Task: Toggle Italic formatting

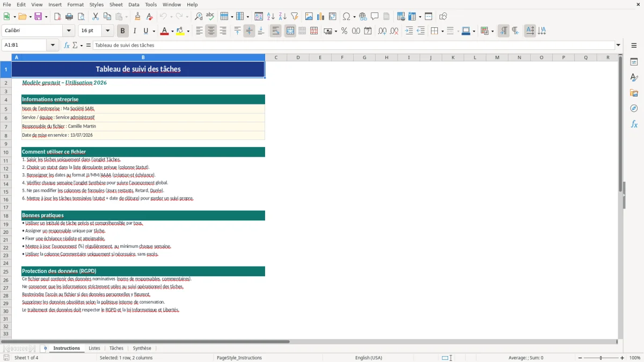Action: 135,31
